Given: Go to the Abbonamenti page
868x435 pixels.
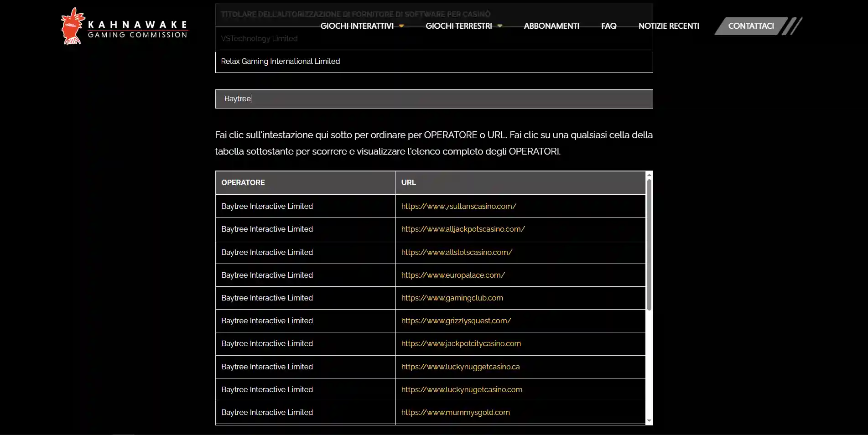Looking at the screenshot, I should point(551,26).
